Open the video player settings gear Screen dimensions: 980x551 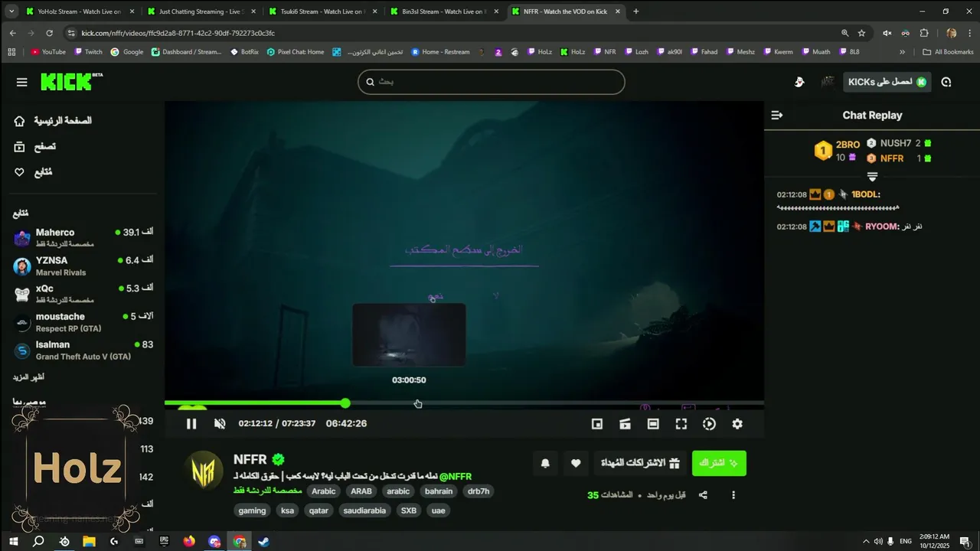[x=737, y=423]
